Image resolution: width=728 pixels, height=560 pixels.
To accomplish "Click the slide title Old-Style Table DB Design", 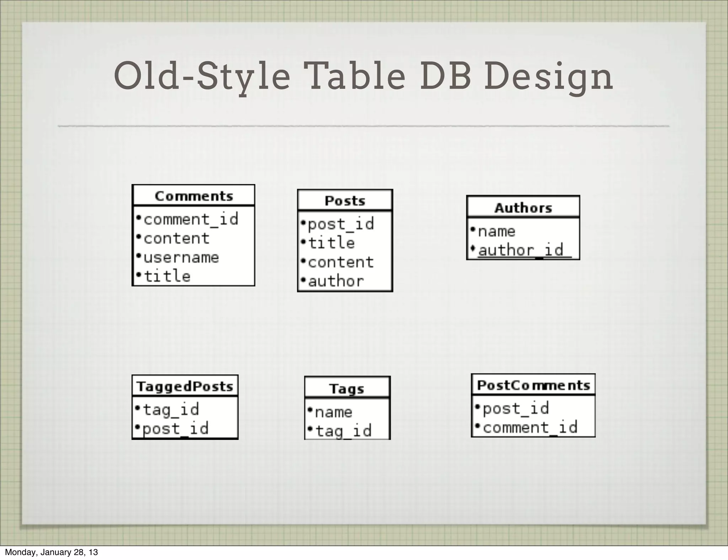I will [363, 76].
